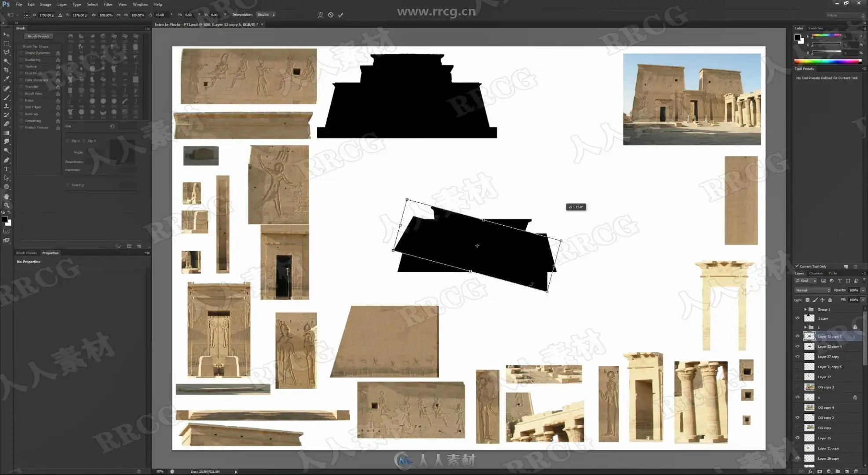Switch to warp mode in the options bar

pos(321,15)
